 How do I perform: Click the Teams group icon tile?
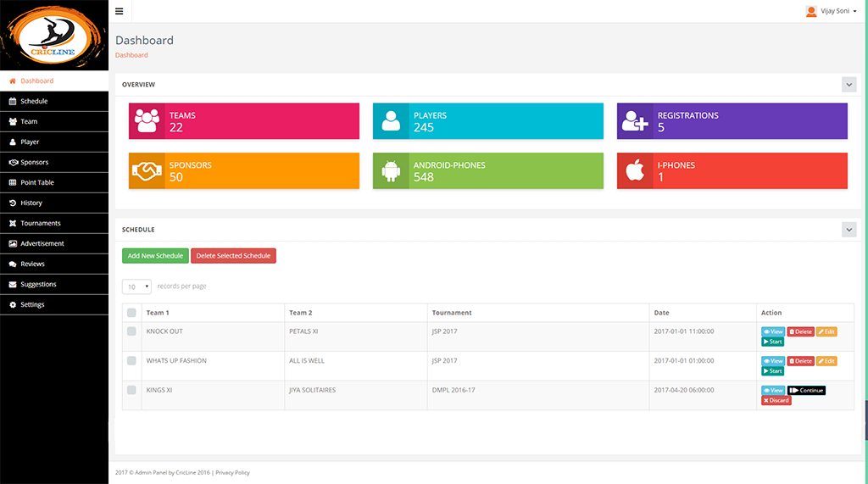(x=147, y=120)
